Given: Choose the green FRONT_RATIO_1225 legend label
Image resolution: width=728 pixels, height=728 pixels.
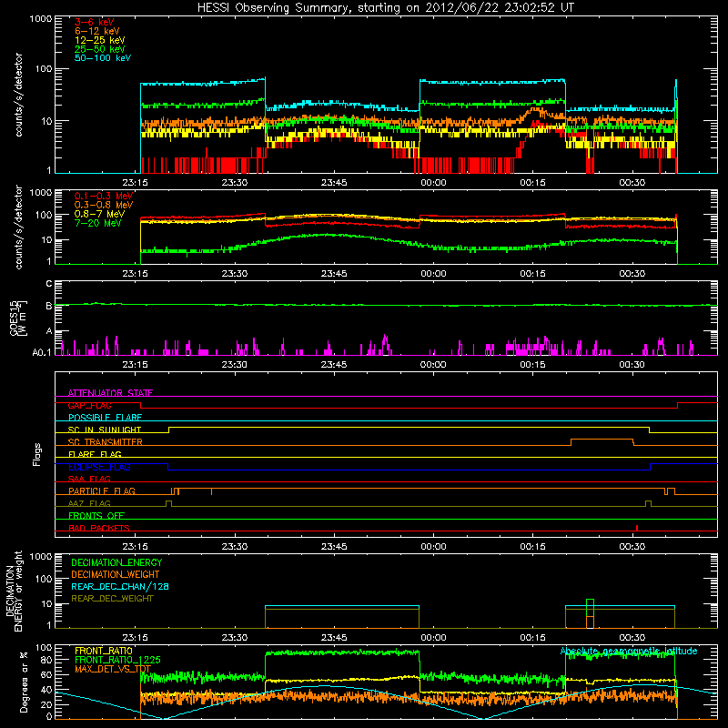Looking at the screenshot, I should click(x=117, y=660).
